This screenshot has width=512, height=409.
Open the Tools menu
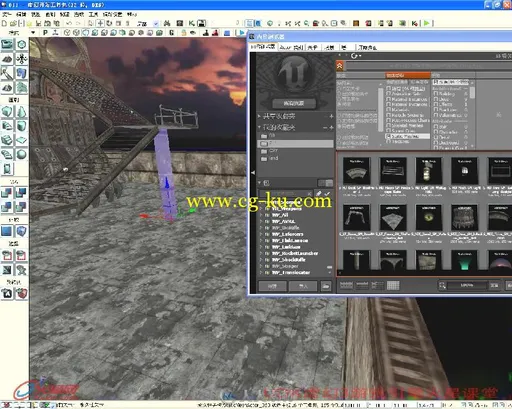click(x=93, y=14)
